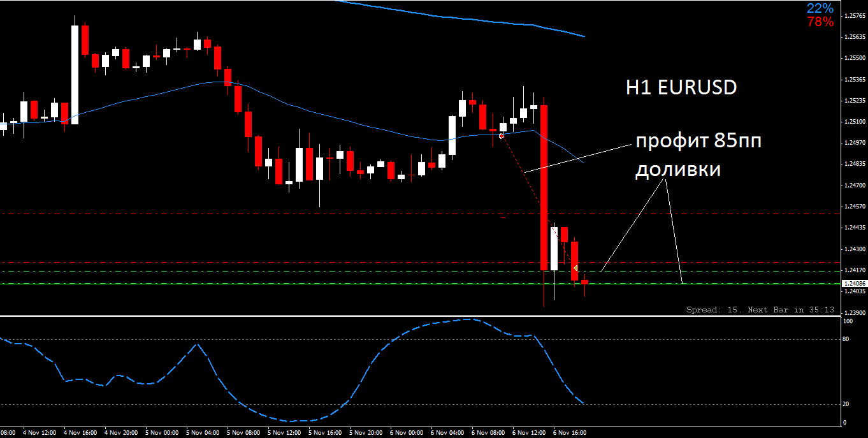Viewport: 868px width, 438px height.
Task: Click time axis label 6 Nov 08:00
Action: 489,433
